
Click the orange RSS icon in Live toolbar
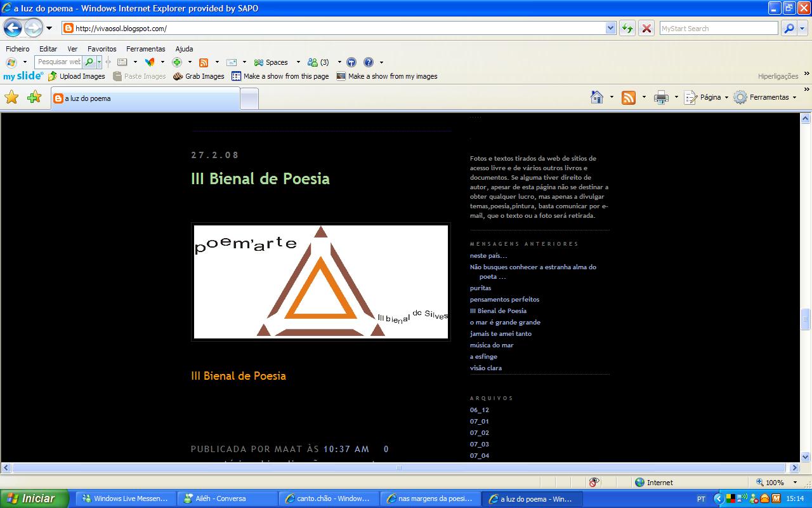(204, 62)
